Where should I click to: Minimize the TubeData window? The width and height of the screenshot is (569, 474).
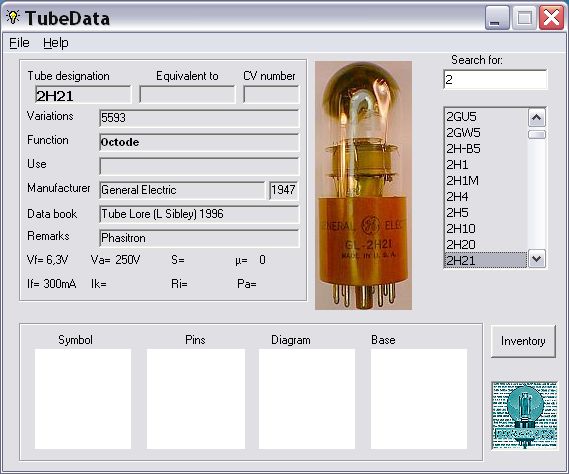(497, 18)
